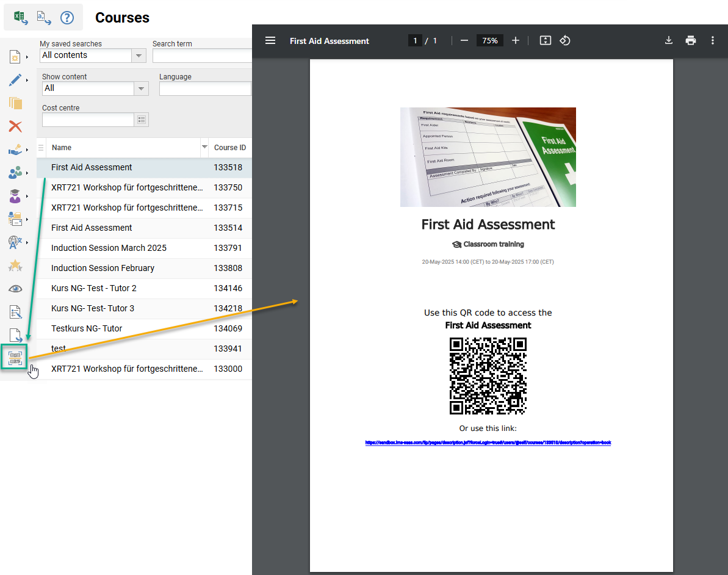Select the pencil edit tool in sidebar
This screenshot has width=728, height=575.
pos(15,80)
